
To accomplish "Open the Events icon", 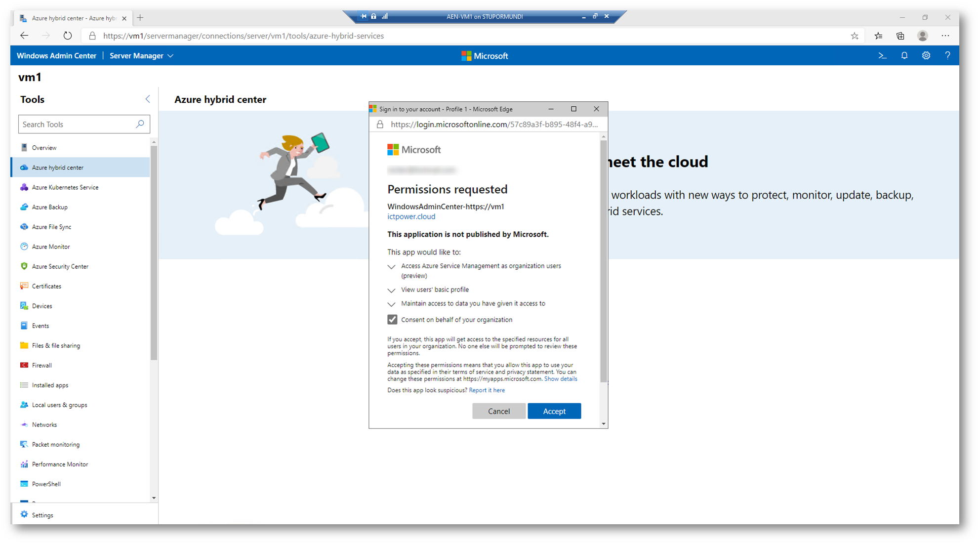I will (24, 326).
